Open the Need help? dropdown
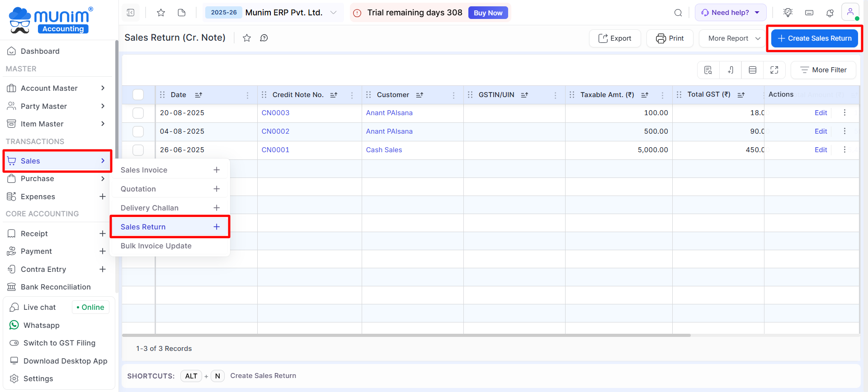This screenshot has width=868, height=392. pyautogui.click(x=730, y=13)
